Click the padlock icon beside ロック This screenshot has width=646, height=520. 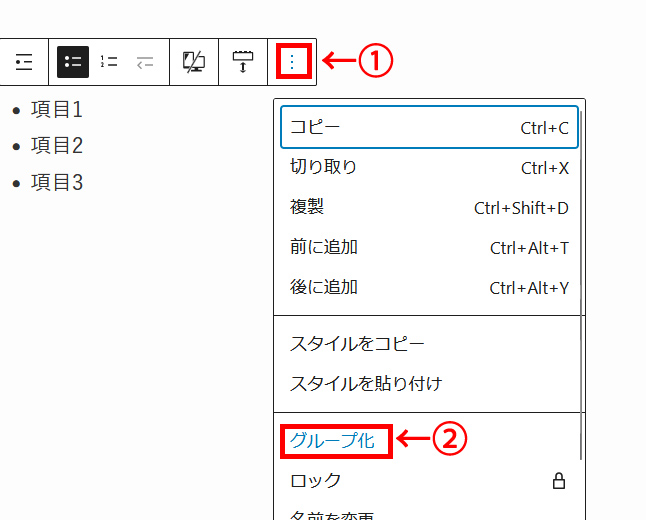(x=559, y=480)
